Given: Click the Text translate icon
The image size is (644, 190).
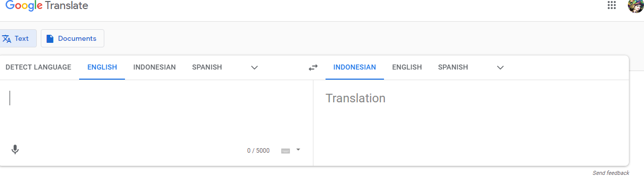Looking at the screenshot, I should click(7, 39).
